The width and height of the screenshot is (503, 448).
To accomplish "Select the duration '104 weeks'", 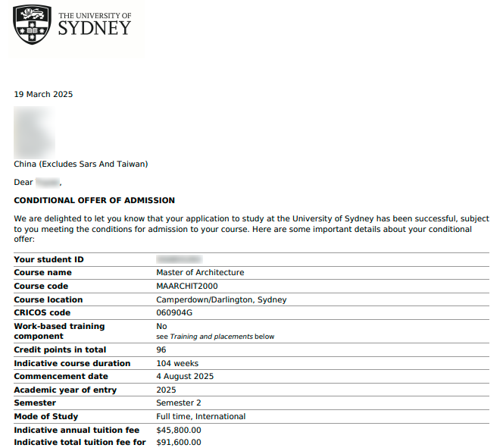I will pyautogui.click(x=177, y=364).
